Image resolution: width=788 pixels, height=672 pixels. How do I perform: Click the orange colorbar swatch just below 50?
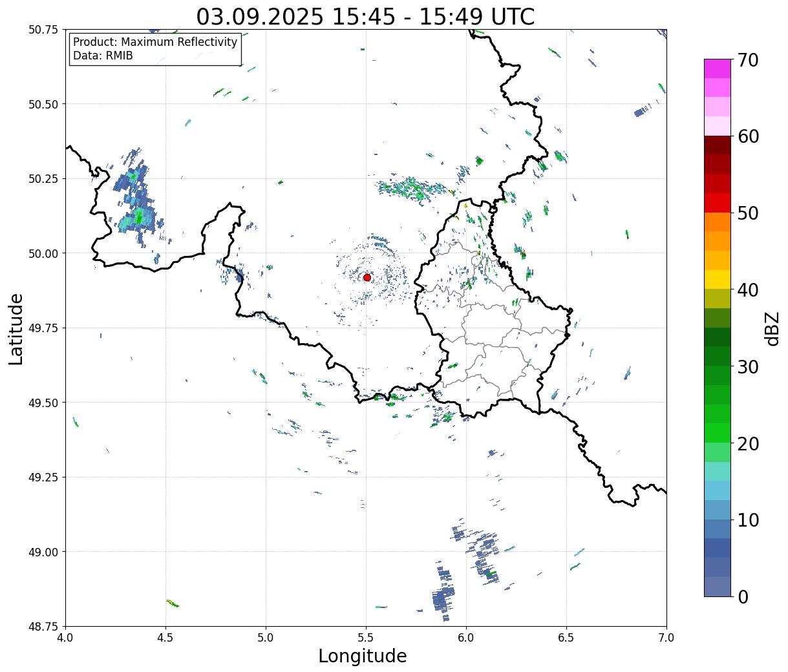(x=718, y=222)
